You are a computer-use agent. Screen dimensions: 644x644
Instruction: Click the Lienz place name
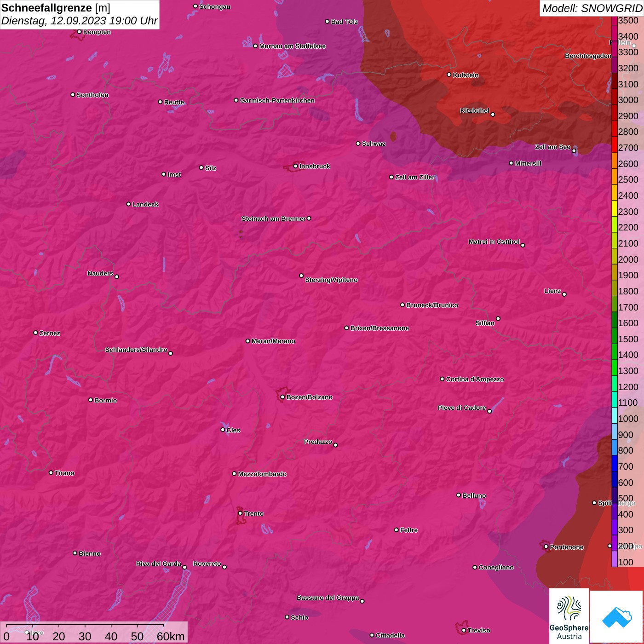552,291
